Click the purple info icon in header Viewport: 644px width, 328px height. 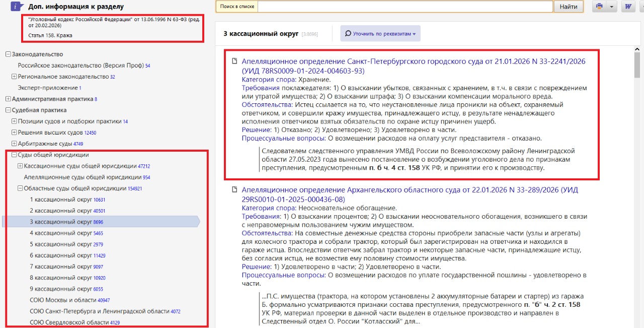[17, 7]
